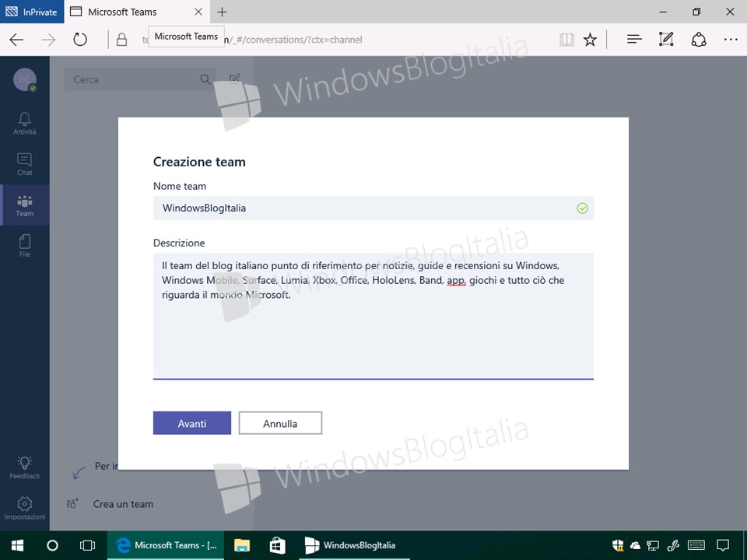Close the Microsoft Teams tab
The height and width of the screenshot is (560, 747).
[x=198, y=12]
